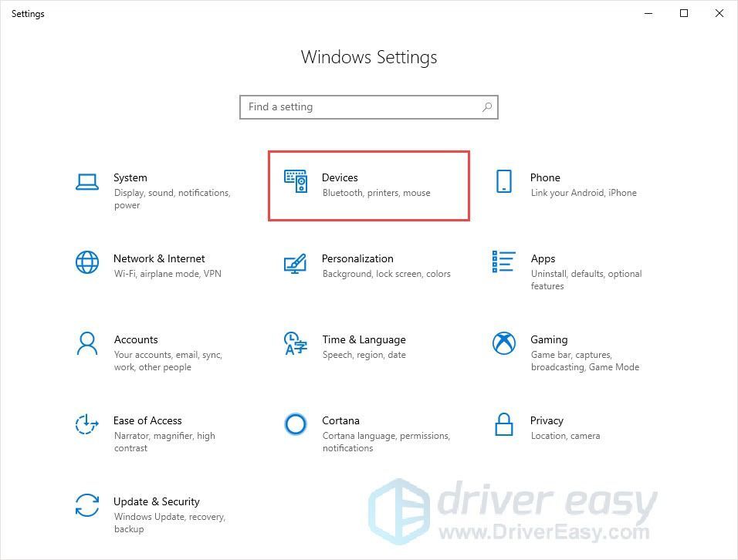Open the Accounts person icon

87,343
